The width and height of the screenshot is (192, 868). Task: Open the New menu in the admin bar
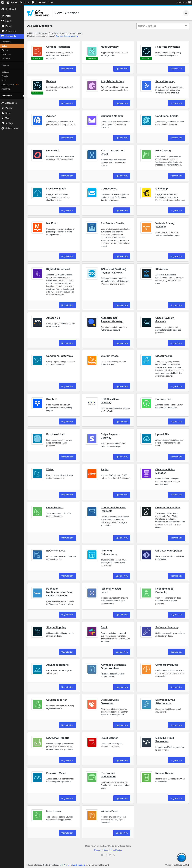click(42, 2)
